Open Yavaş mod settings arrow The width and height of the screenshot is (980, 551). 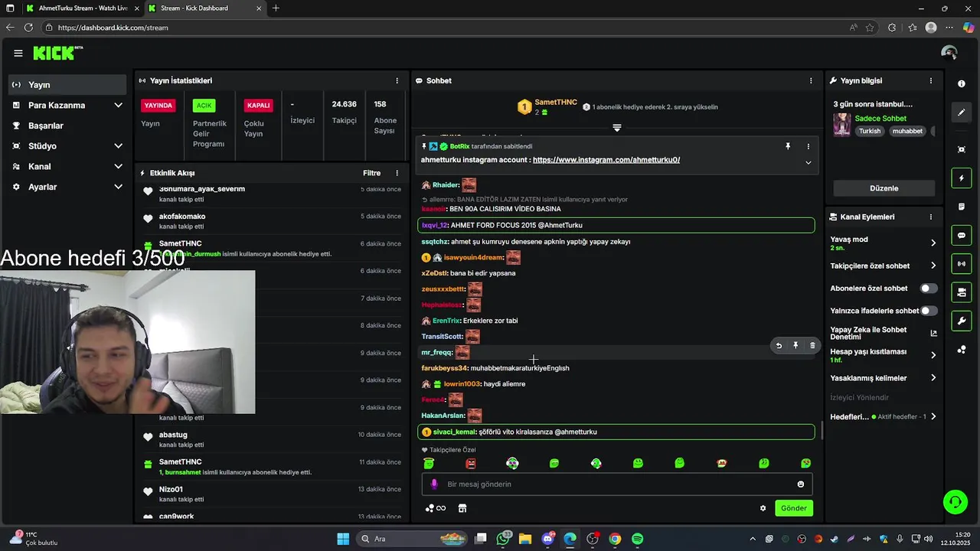point(933,243)
